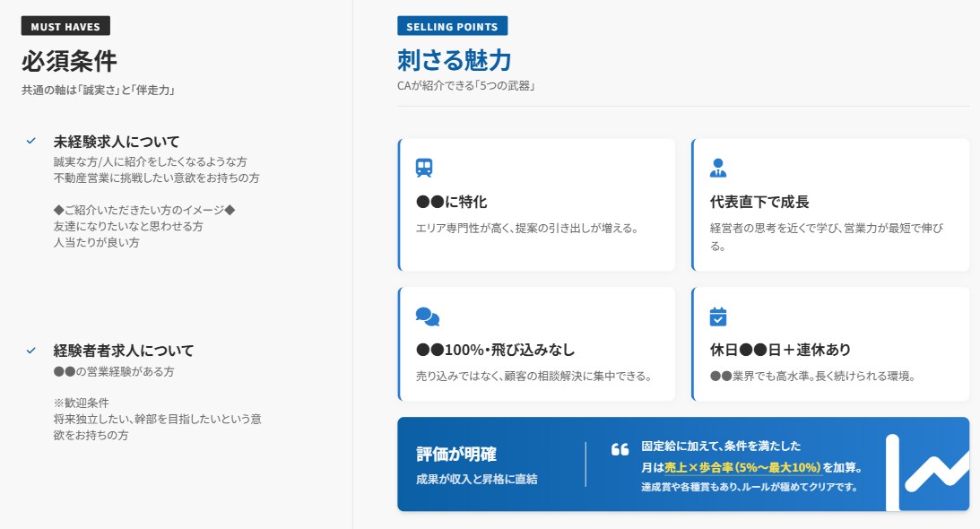Viewport: 980px width, 529px height.
Task: Click the line 達成賞や各種賞もあり、ルールが極めてクリアです。
Action: click(x=749, y=487)
